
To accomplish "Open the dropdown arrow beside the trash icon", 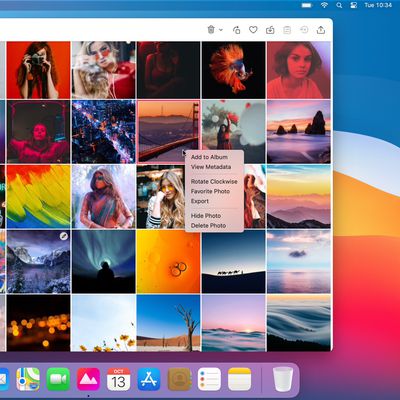I will (221, 30).
